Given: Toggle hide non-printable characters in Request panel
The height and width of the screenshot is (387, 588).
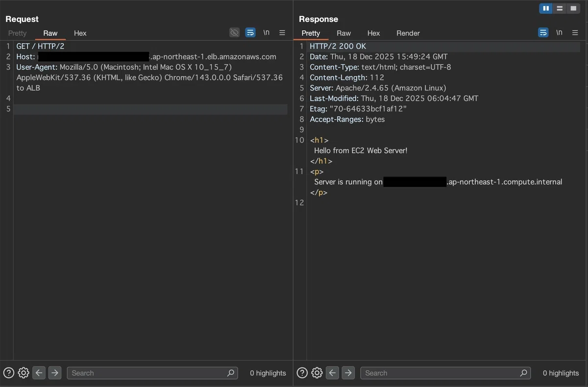Looking at the screenshot, I should pos(235,32).
